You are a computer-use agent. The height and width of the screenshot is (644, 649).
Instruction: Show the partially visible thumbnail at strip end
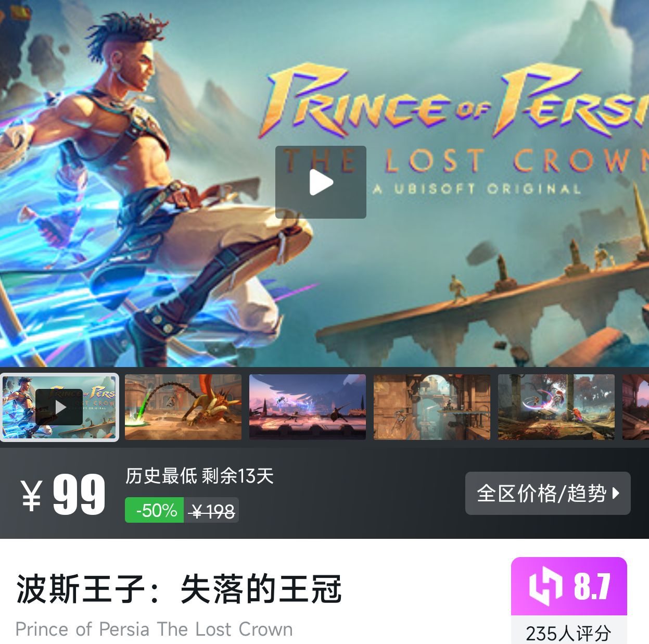[x=636, y=407]
